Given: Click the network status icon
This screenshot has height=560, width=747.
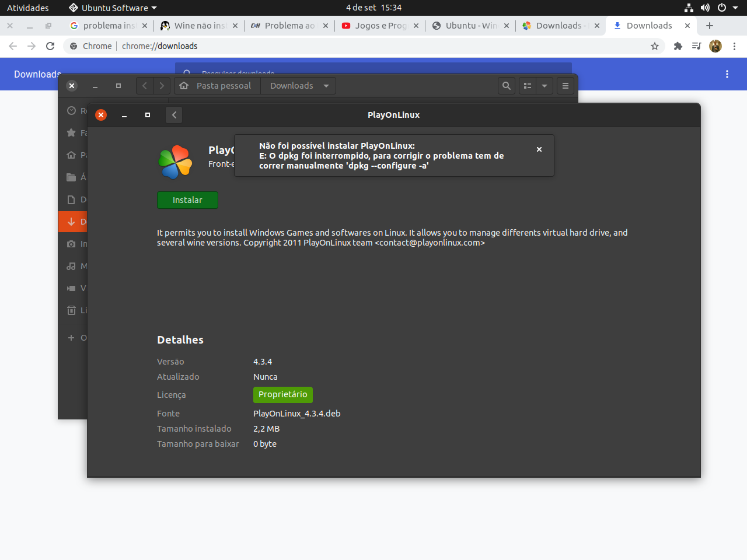Looking at the screenshot, I should point(689,8).
